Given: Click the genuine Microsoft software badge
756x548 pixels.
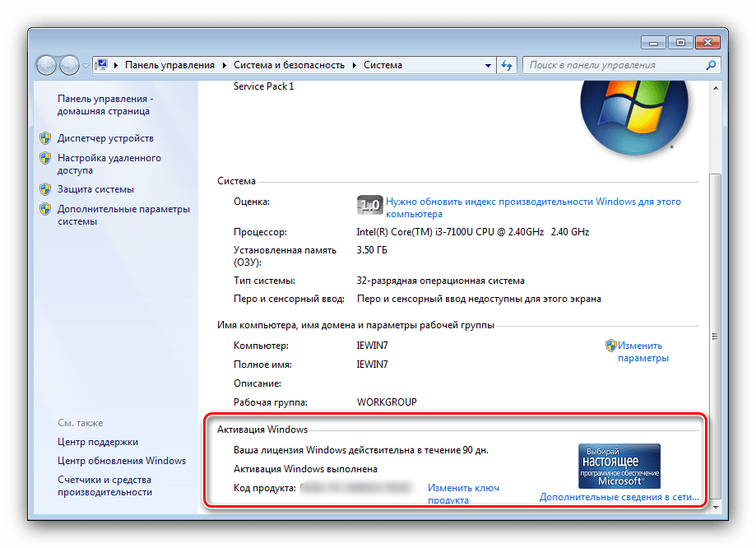Looking at the screenshot, I should pyautogui.click(x=619, y=467).
